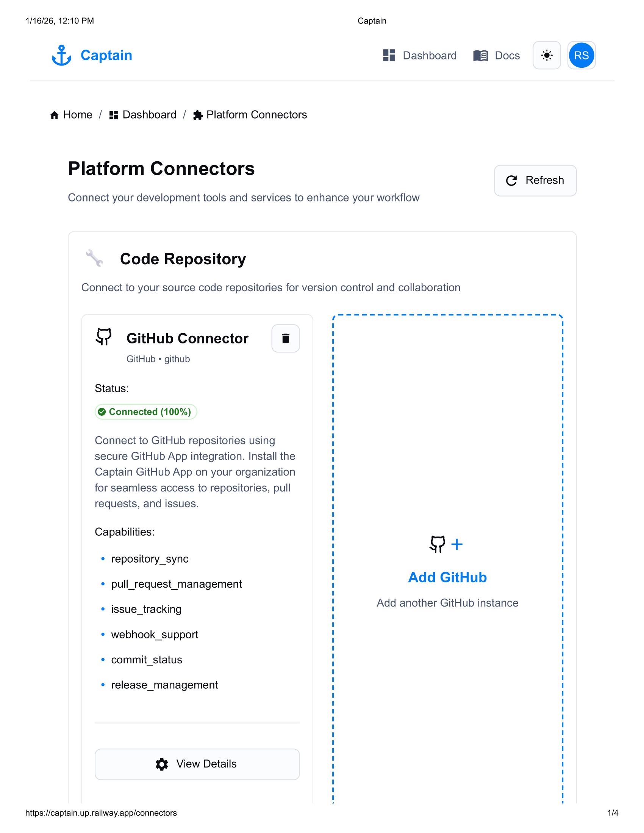Click the Connected (100%) status badge
This screenshot has width=644, height=833.
pos(146,412)
